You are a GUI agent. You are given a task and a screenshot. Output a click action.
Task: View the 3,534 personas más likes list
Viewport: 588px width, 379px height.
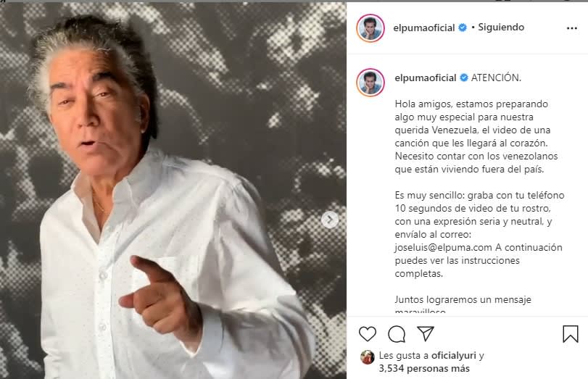coord(424,369)
